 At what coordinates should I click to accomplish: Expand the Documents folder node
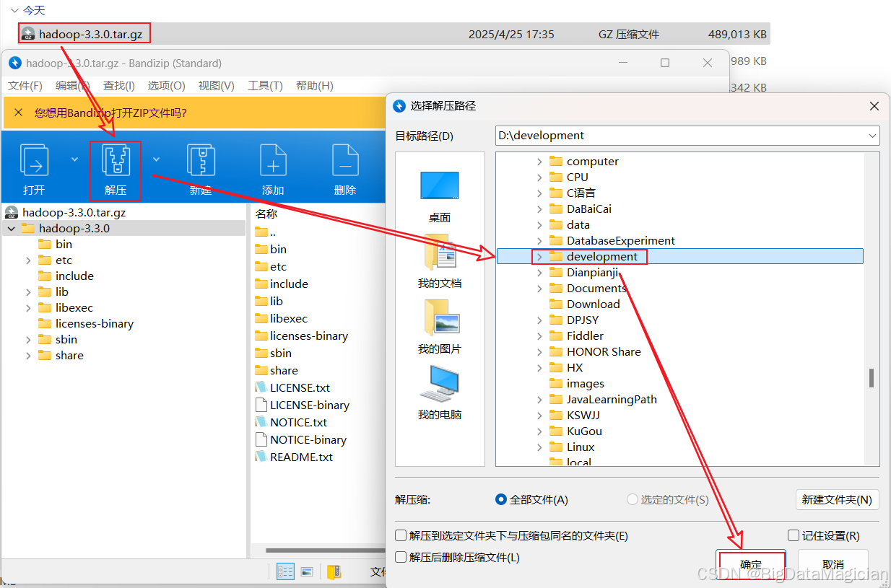tap(539, 289)
